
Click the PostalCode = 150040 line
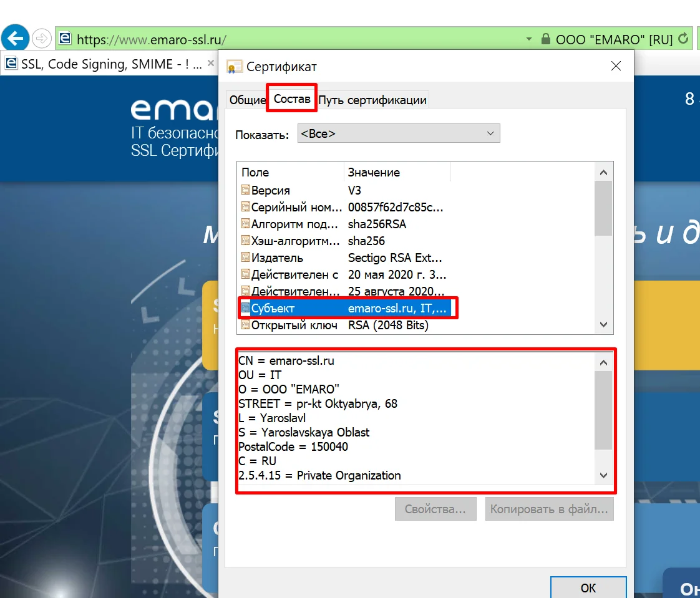(x=293, y=446)
